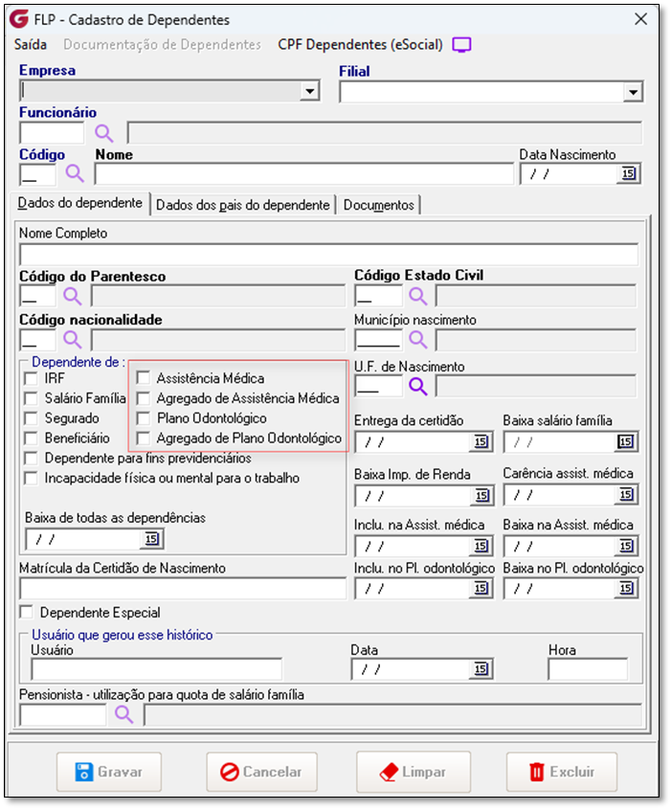
Task: Open Entrega da certidão calendar
Action: pyautogui.click(x=481, y=441)
